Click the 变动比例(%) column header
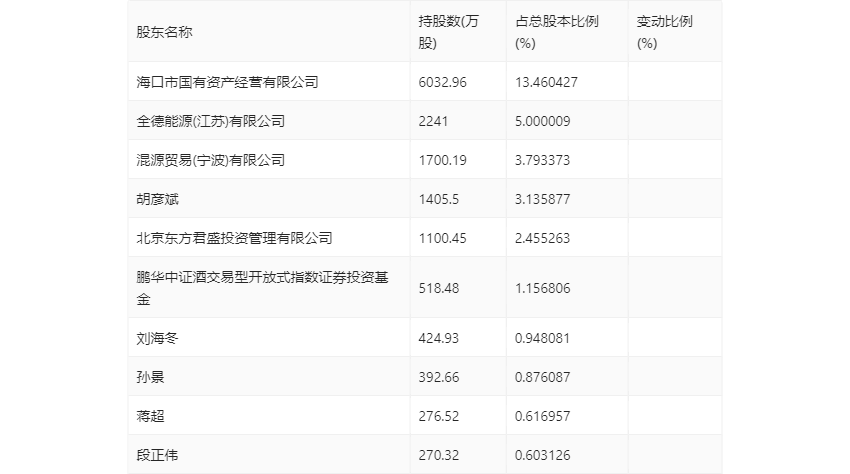This screenshot has height=474, width=850. tap(665, 32)
